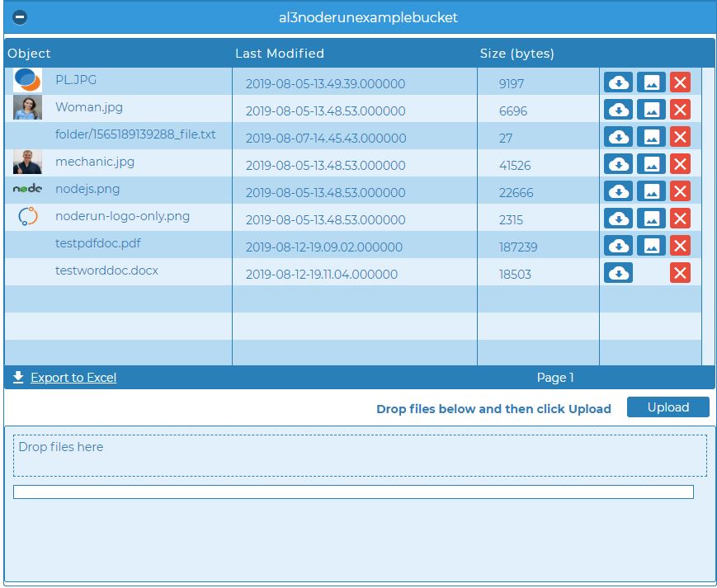
Task: Click the download icon for nodejs.png
Action: click(618, 191)
